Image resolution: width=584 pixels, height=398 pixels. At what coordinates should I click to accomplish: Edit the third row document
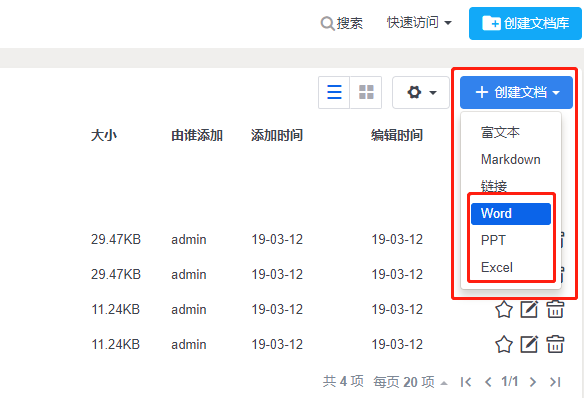[x=529, y=309]
